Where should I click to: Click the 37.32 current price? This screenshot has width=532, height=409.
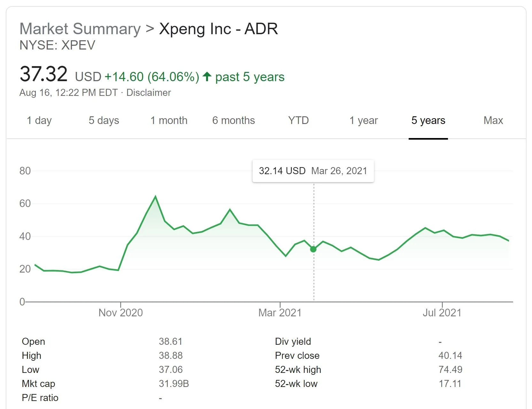click(43, 74)
